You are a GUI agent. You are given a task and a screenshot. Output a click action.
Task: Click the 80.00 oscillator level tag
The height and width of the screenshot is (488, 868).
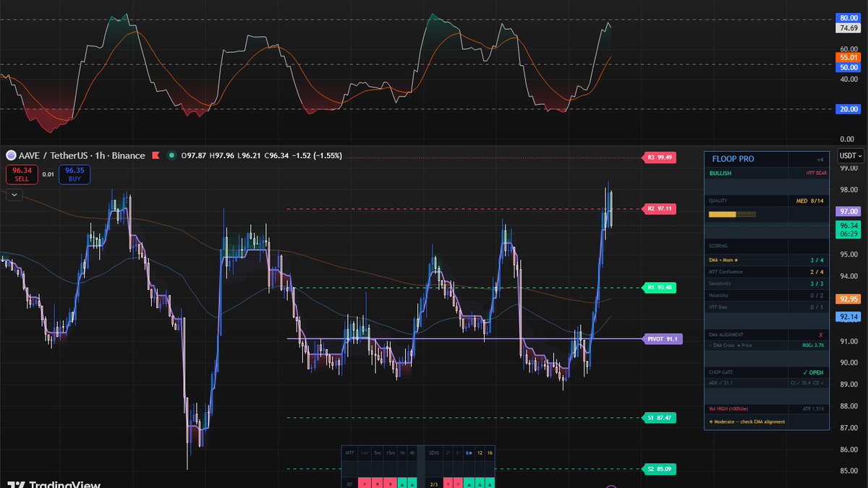pos(847,18)
